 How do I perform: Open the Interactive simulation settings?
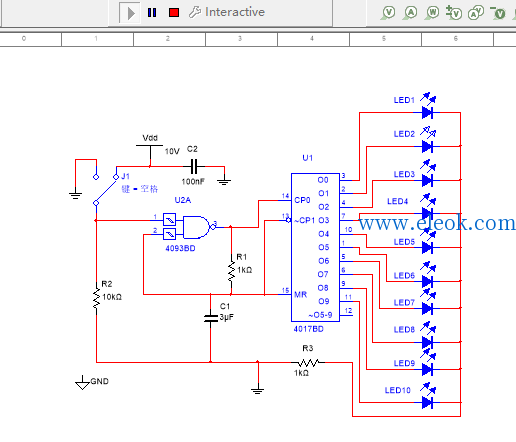[x=227, y=12]
